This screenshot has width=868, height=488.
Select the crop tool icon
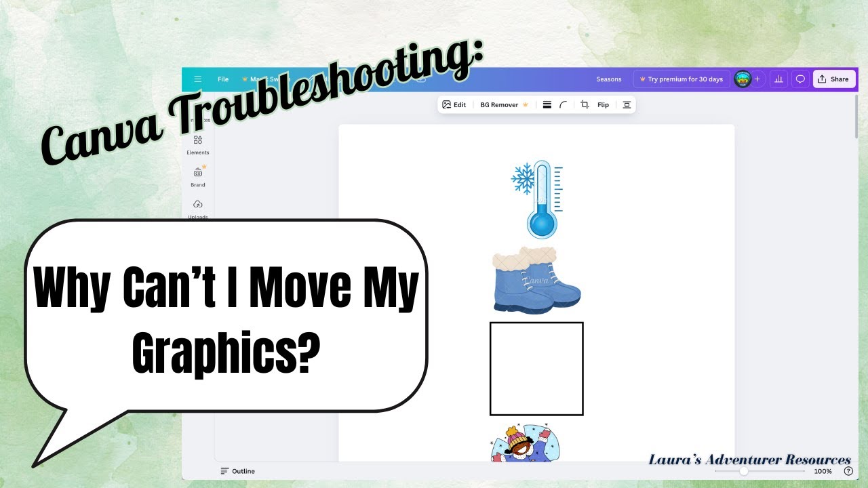click(585, 105)
